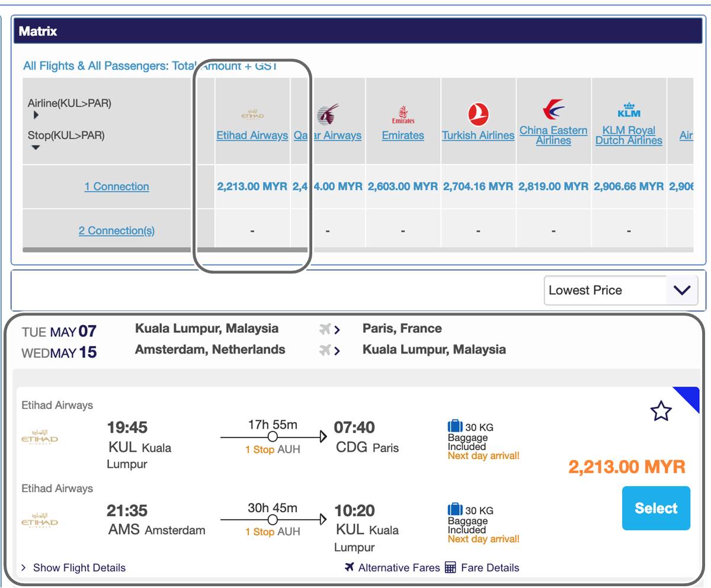Image resolution: width=711 pixels, height=588 pixels.
Task: Click the airplane icon beside Alternative Fares
Action: click(350, 567)
